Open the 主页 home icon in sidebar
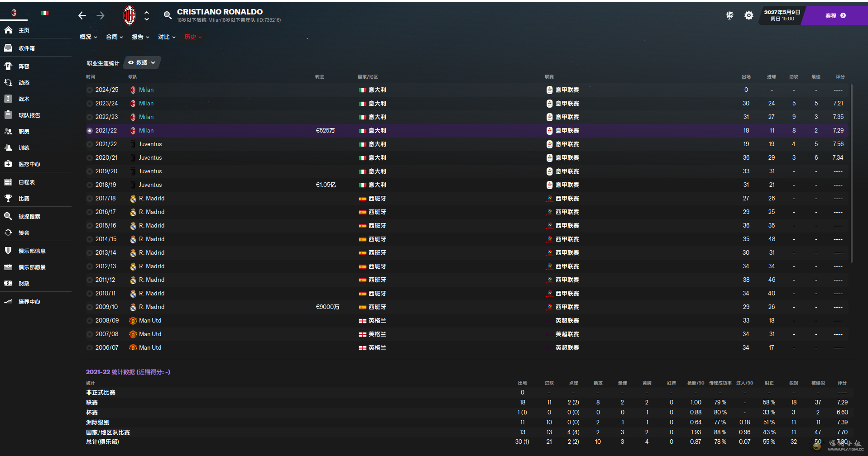Image resolution: width=868 pixels, height=456 pixels. click(8, 30)
